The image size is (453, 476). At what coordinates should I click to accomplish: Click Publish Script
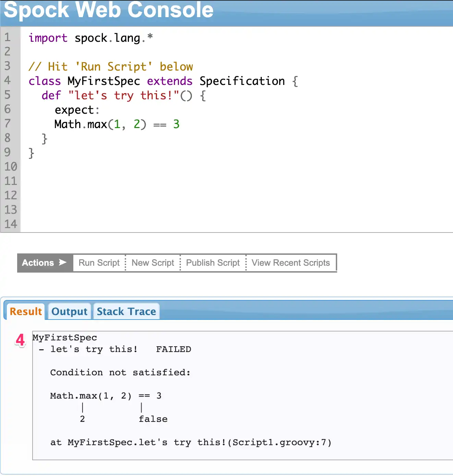coord(213,263)
